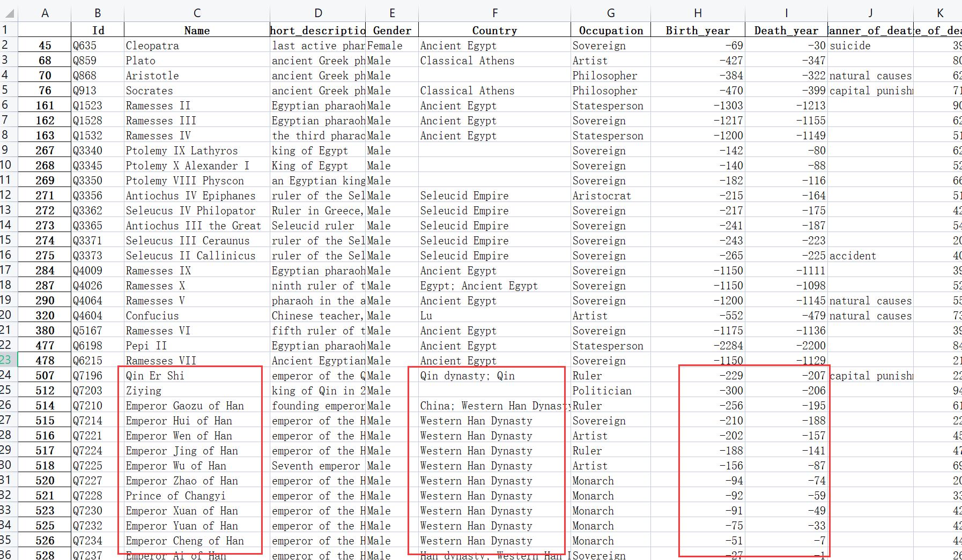Select the Ramesses III name cell
962x560 pixels.
tap(197, 121)
